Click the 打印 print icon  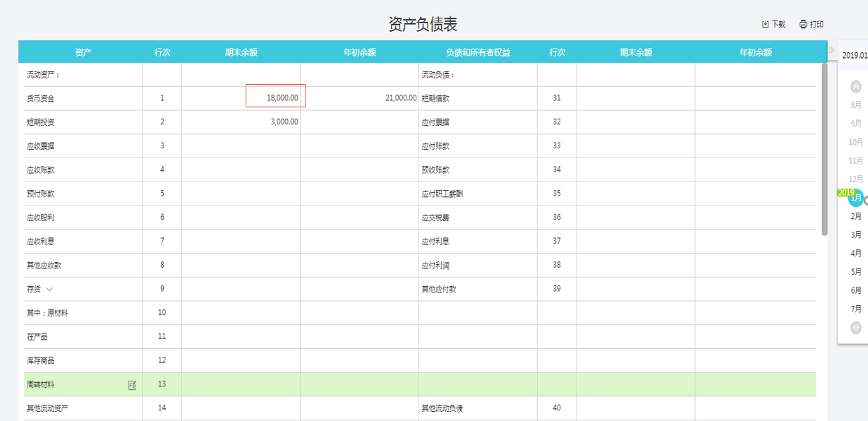(803, 24)
